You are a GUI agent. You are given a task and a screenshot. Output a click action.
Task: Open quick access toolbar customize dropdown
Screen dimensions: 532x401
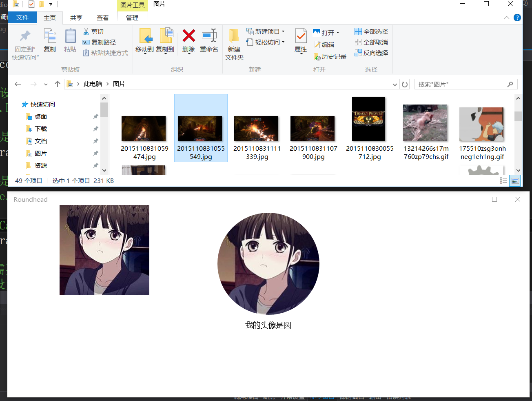coord(51,4)
